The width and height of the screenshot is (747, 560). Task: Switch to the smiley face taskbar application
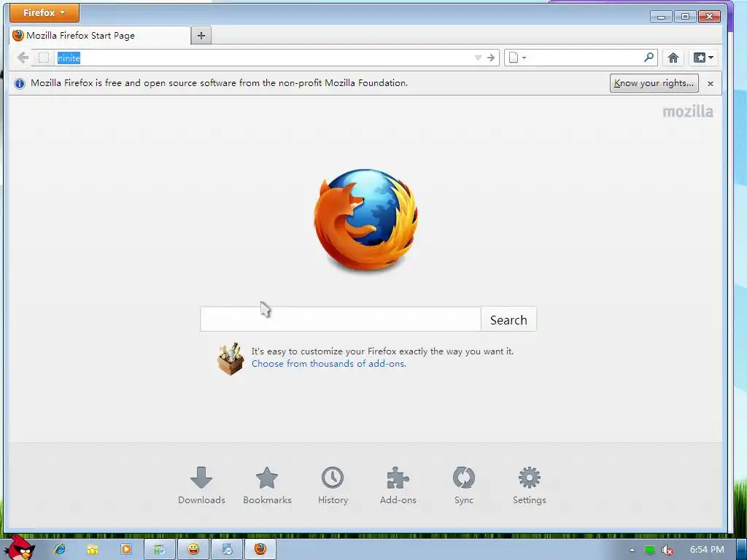(x=193, y=549)
